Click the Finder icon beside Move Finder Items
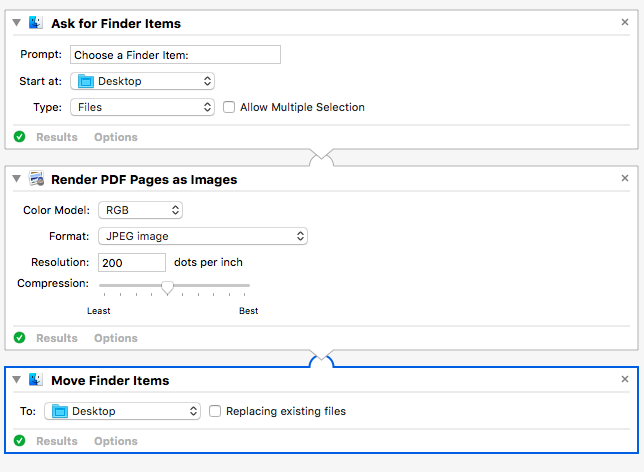The image size is (644, 472). pyautogui.click(x=37, y=380)
